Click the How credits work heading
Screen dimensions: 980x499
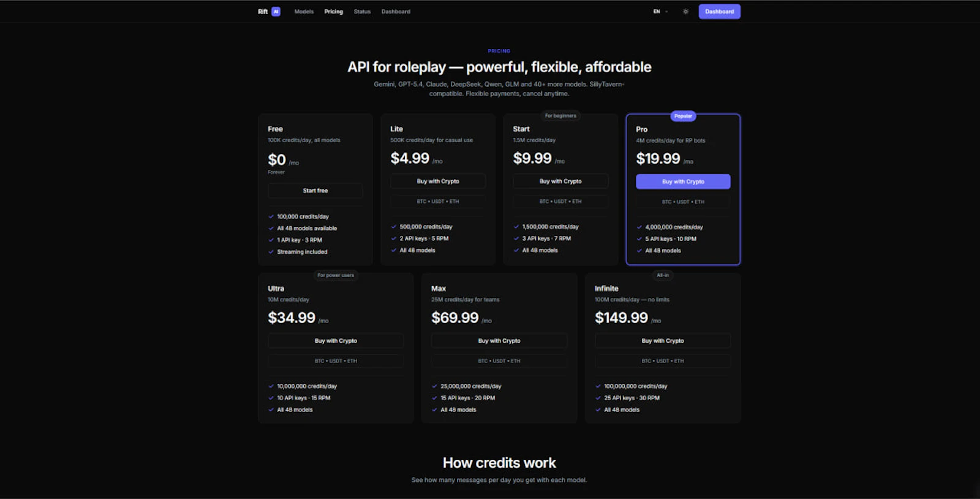(499, 463)
